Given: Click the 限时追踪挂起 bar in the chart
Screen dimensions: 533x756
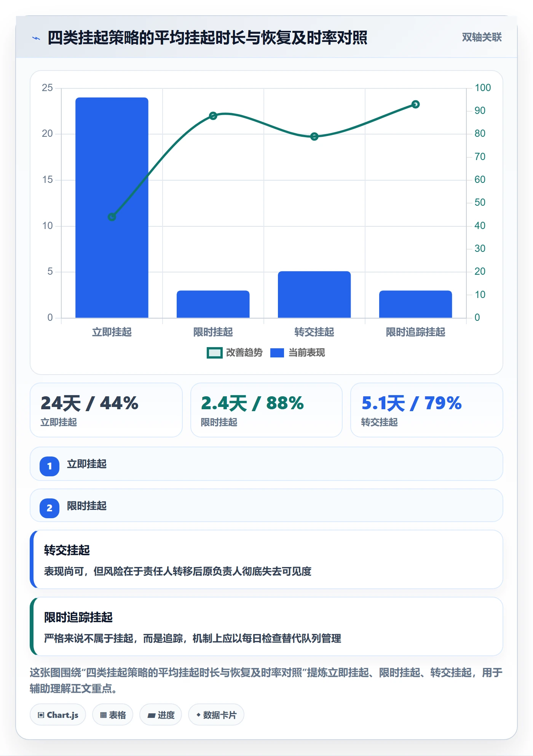Looking at the screenshot, I should click(416, 304).
